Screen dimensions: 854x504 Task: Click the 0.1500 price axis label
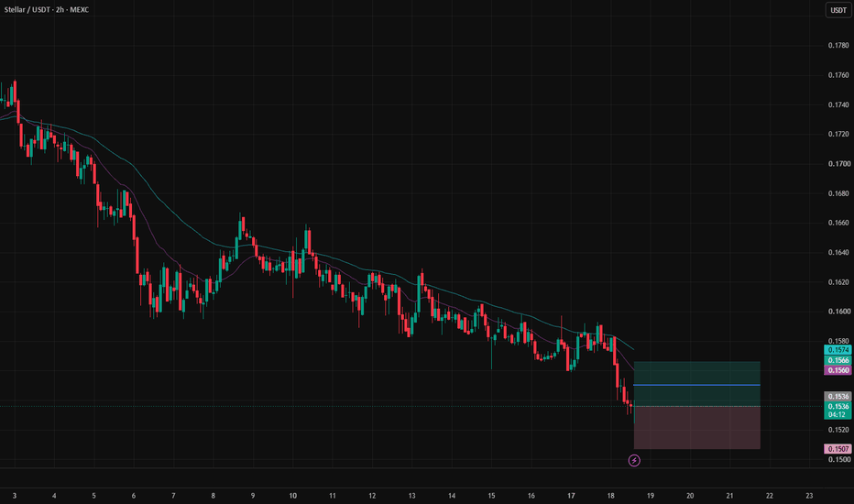pos(838,459)
